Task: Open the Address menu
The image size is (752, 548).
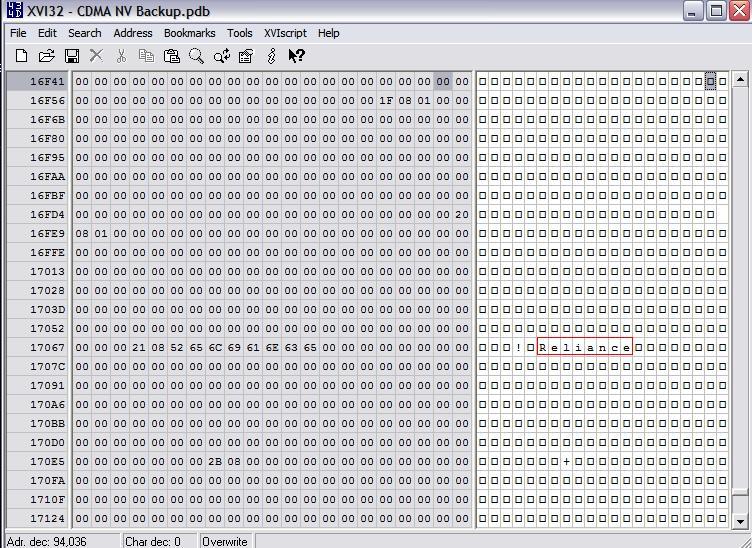Action: pos(133,33)
